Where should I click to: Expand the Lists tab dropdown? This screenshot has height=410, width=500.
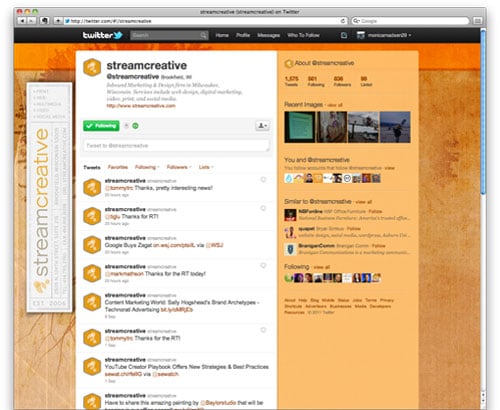[x=212, y=167]
